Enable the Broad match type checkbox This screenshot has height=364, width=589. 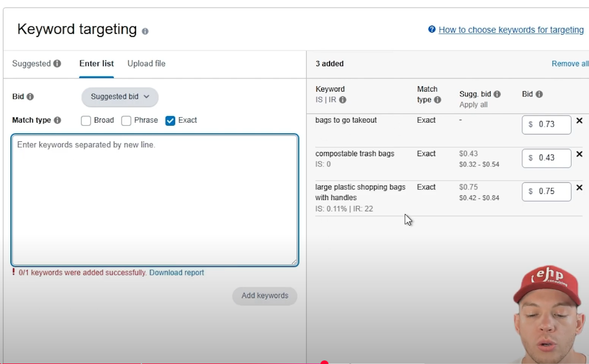tap(86, 120)
